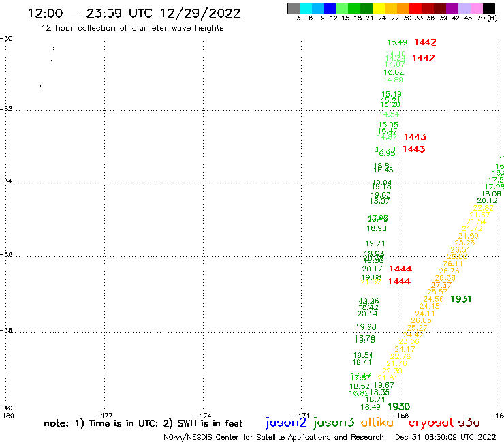Click the pink legend swatch

tap(476, 8)
